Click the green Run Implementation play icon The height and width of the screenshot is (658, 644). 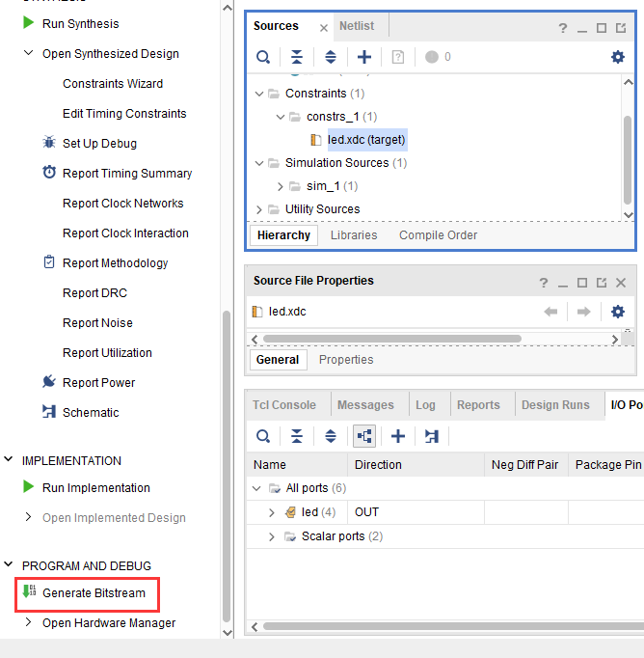pyautogui.click(x=28, y=487)
